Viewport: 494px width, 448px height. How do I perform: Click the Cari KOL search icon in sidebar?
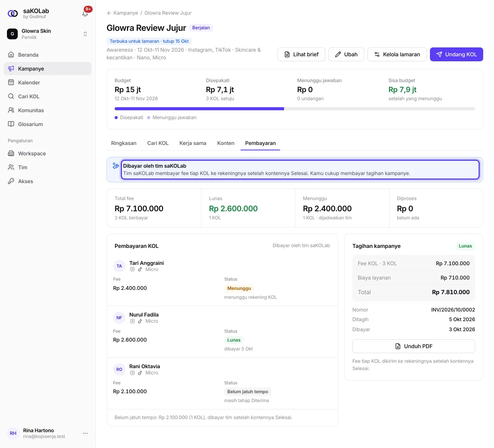[x=11, y=96]
